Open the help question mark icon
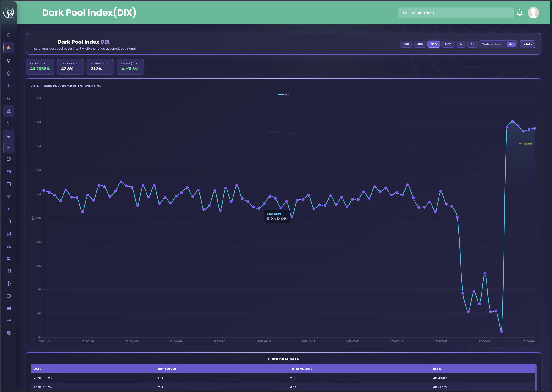This screenshot has height=392, width=552. pyautogui.click(x=9, y=283)
